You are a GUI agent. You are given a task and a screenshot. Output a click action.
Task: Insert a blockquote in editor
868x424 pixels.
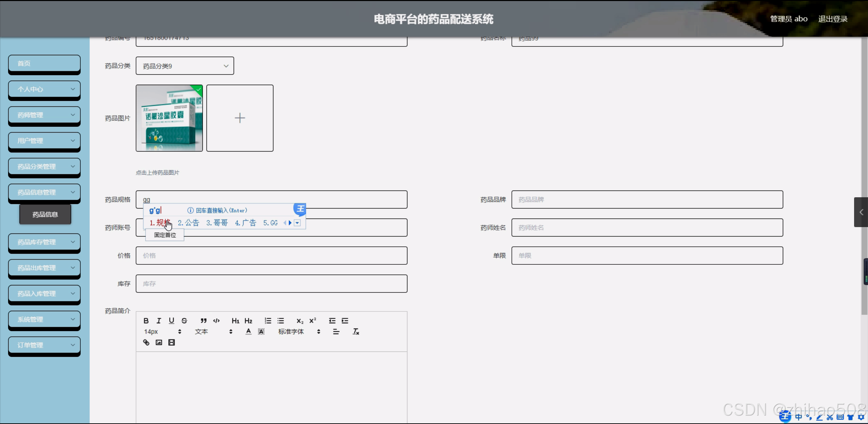click(203, 321)
